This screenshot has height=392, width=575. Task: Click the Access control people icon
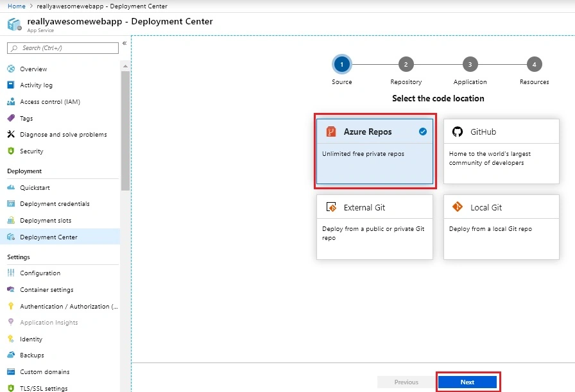pyautogui.click(x=11, y=101)
